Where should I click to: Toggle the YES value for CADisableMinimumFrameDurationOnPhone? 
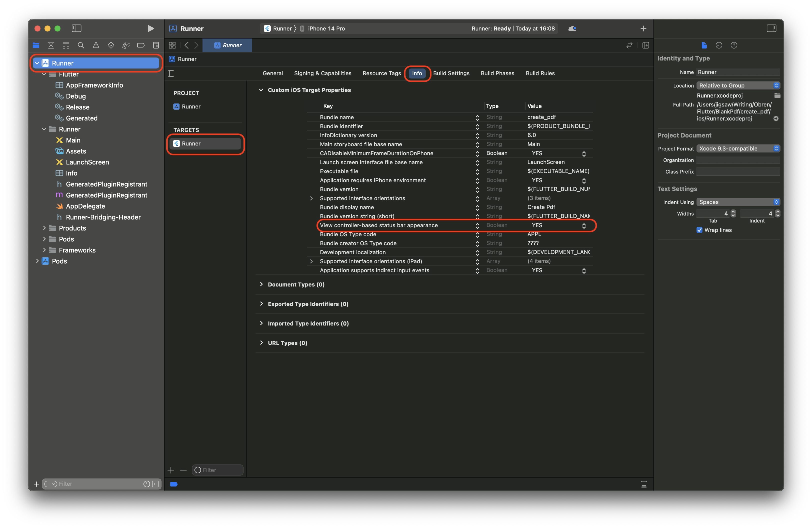click(584, 153)
